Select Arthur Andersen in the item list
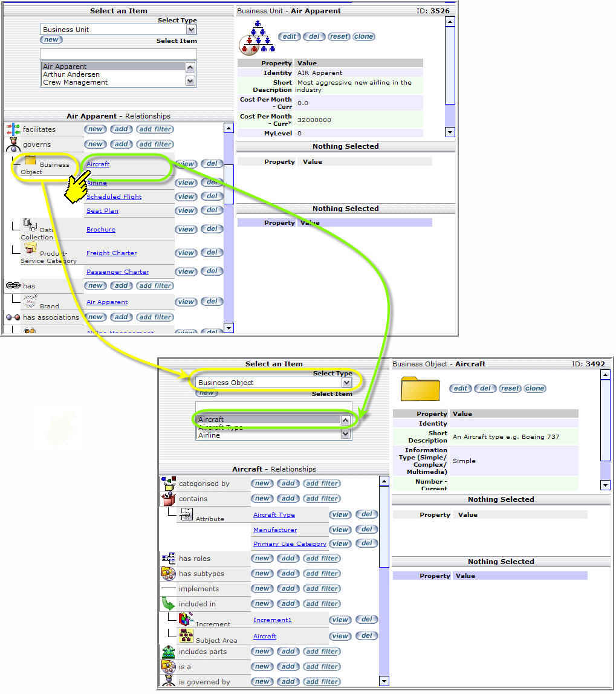Screen dimensions: 616x694 pyautogui.click(x=71, y=74)
